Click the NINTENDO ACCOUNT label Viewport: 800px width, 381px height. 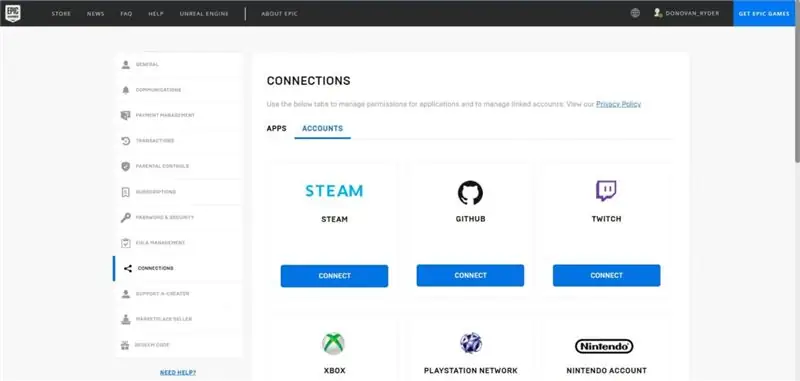607,371
